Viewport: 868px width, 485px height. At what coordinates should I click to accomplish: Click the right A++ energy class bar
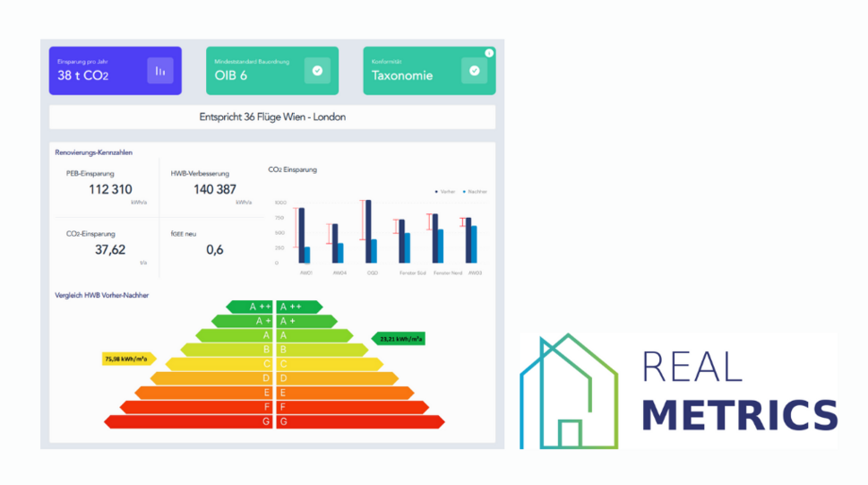[299, 307]
